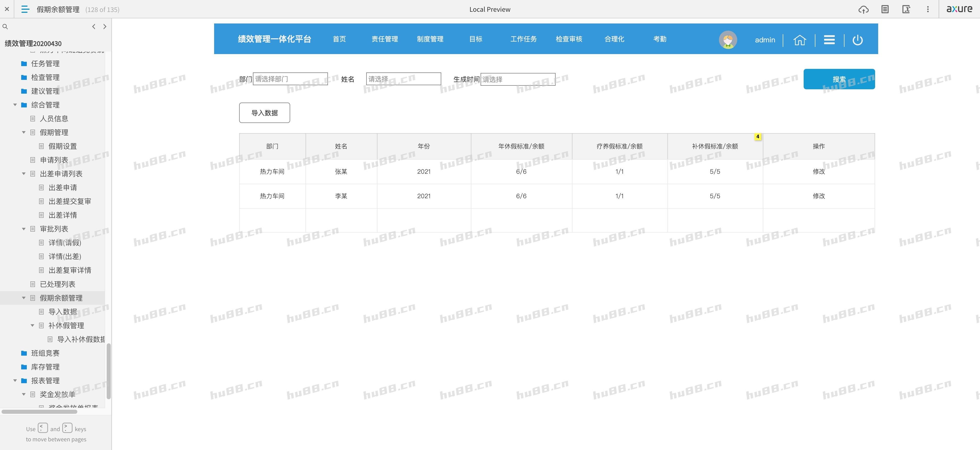Collapse the 综合管理 folder
The height and width of the screenshot is (450, 980).
coord(15,105)
